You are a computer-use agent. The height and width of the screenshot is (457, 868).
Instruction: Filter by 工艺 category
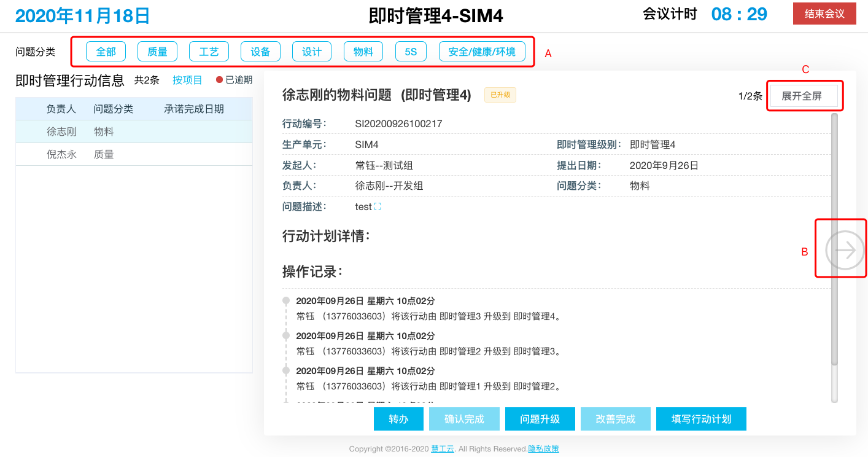[209, 52]
